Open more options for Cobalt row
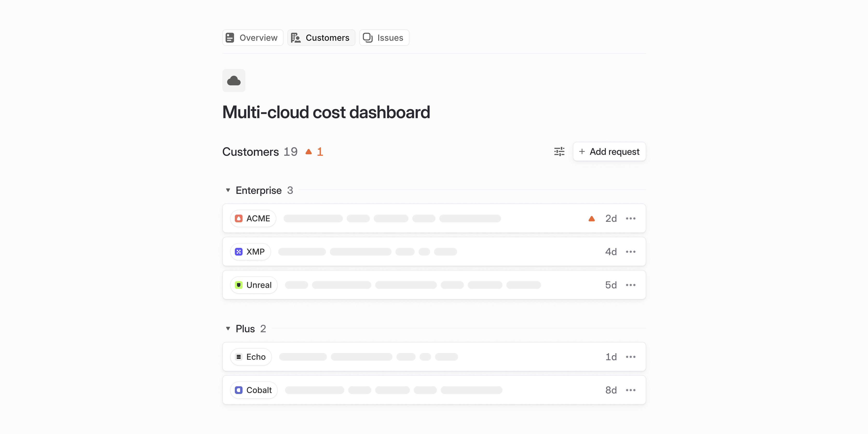The height and width of the screenshot is (434, 868). point(631,390)
